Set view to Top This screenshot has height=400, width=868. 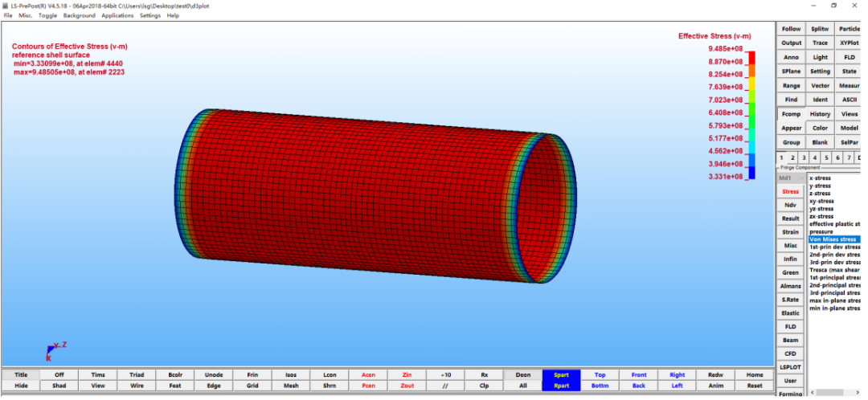[x=600, y=374]
